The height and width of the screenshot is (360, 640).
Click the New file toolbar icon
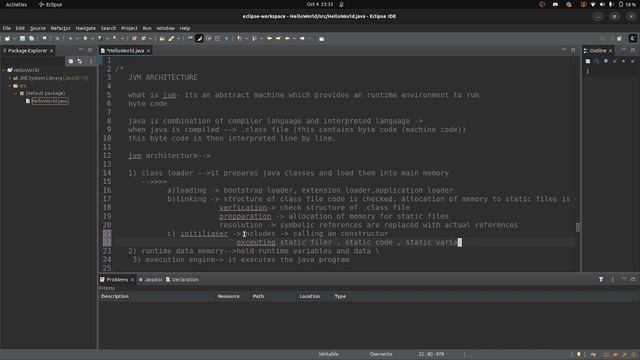(x=7, y=38)
